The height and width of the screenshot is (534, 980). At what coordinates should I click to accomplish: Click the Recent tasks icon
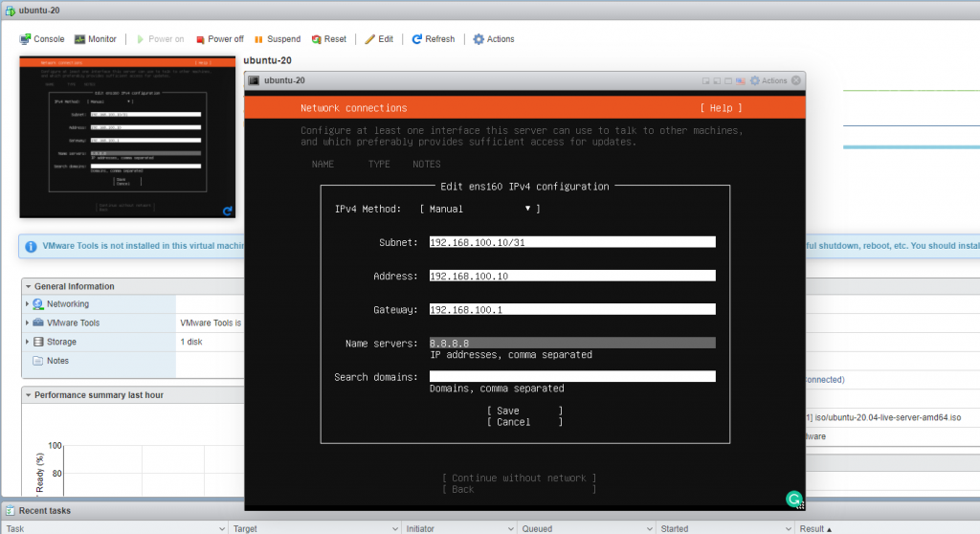coord(10,511)
